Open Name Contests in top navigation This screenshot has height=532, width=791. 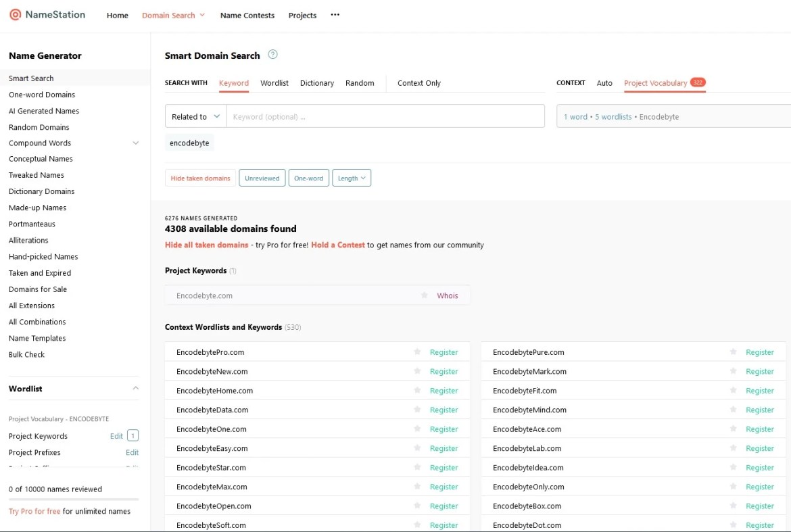(x=247, y=15)
